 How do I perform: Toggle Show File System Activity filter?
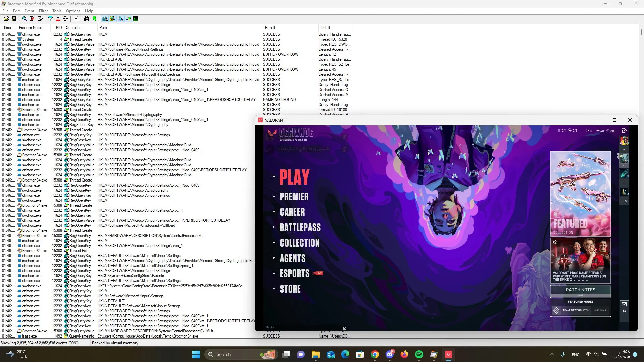click(x=113, y=19)
